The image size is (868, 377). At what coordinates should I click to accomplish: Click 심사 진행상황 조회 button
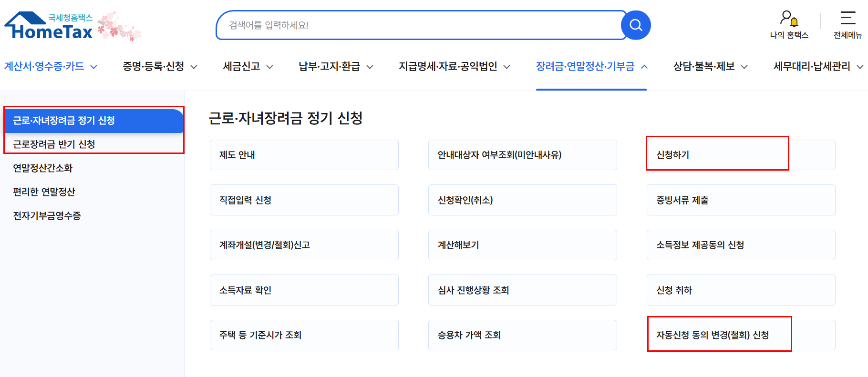tap(523, 290)
